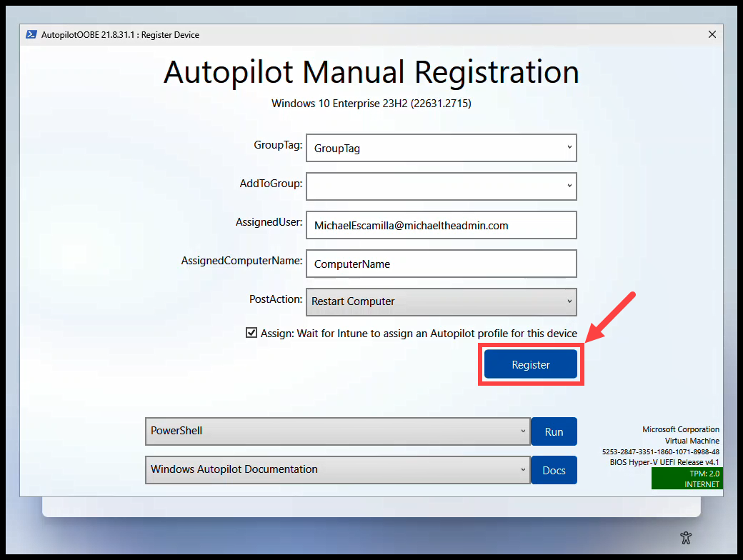Image resolution: width=743 pixels, height=560 pixels.
Task: Expand the AddToGroup dropdown list
Action: pos(569,186)
